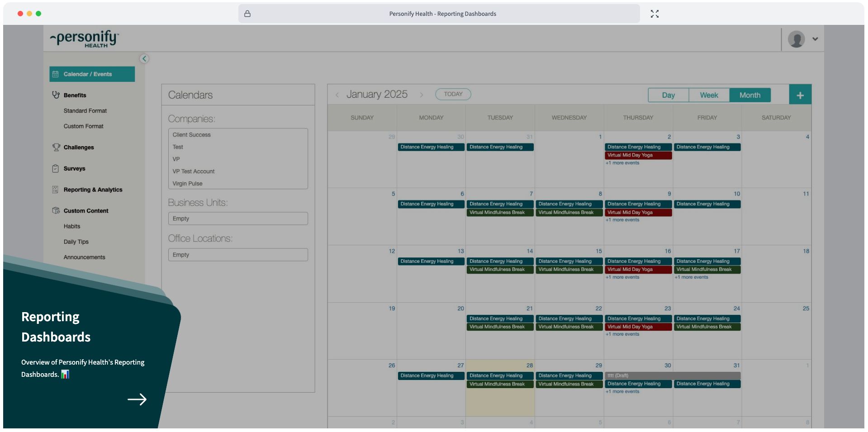
Task: Click the Custom Content box icon
Action: [56, 211]
